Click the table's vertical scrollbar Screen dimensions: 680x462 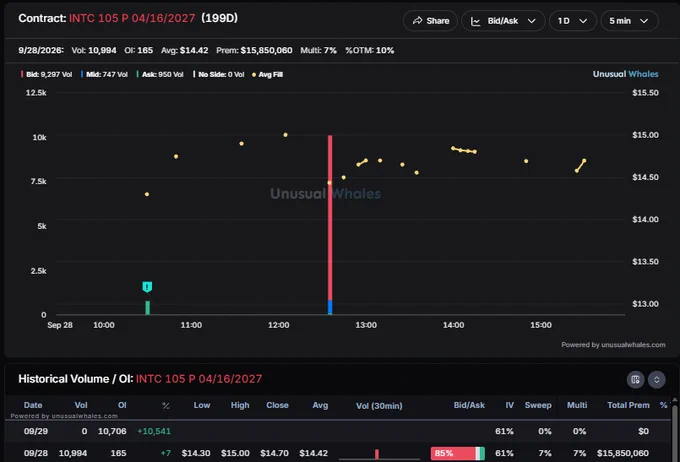(x=674, y=429)
